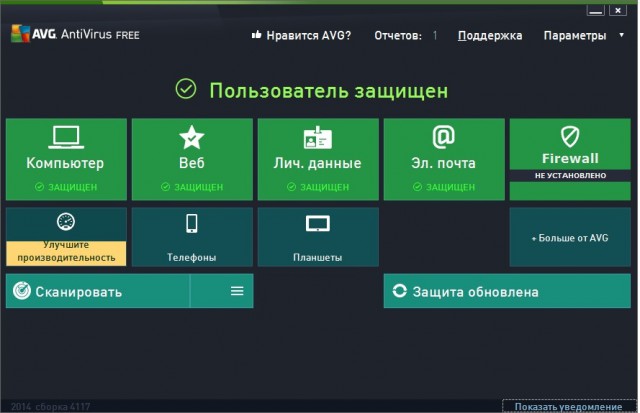Open scan options hamburger menu
Viewport: 640px width, 413px height.
click(237, 291)
